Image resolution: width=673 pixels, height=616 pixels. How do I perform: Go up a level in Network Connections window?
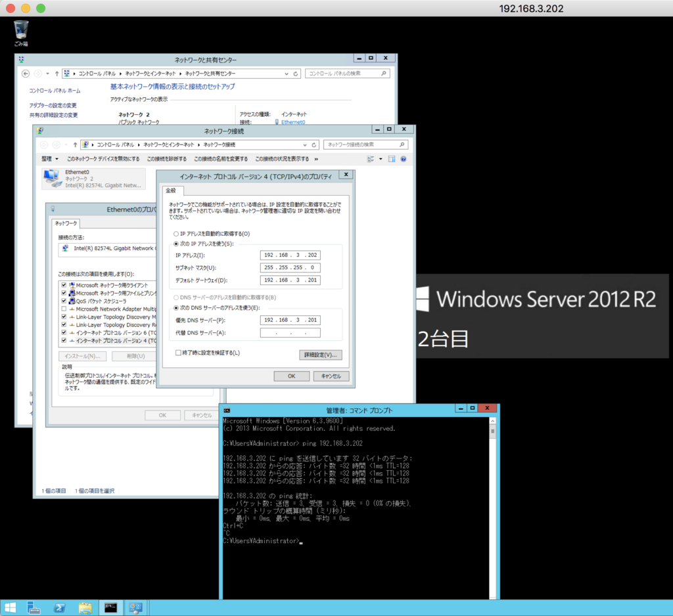[75, 145]
